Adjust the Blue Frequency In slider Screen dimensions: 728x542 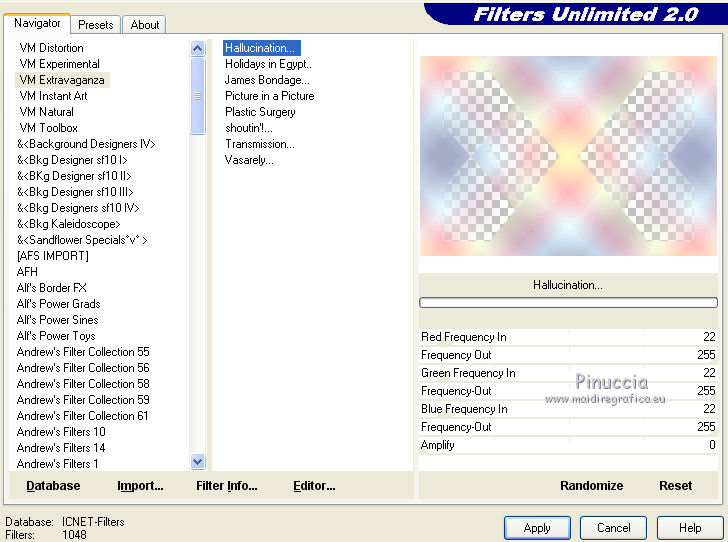point(568,409)
